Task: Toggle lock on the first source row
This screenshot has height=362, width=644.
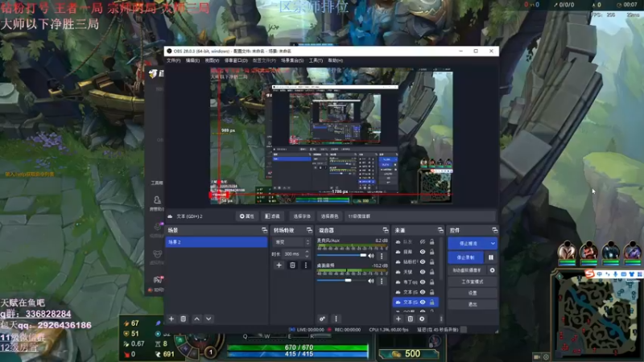Action: (x=432, y=242)
